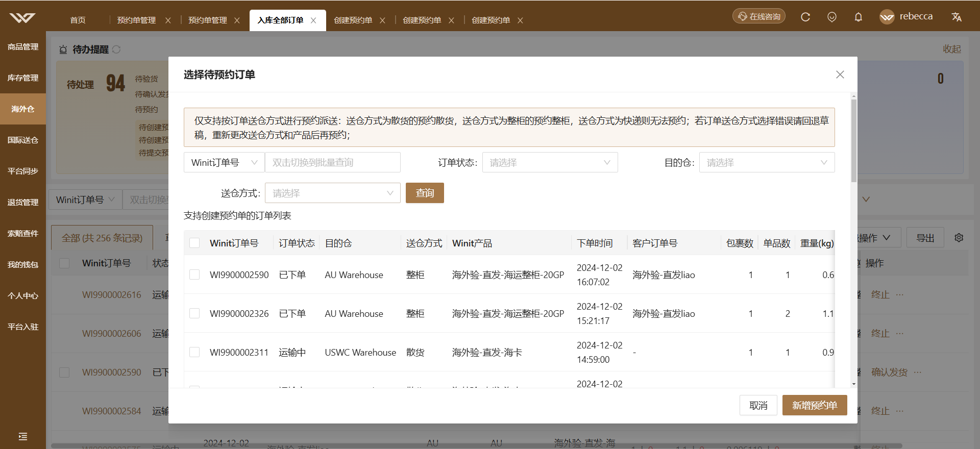The image size is (980, 449).
Task: Open notifications bell icon
Action: [859, 17]
